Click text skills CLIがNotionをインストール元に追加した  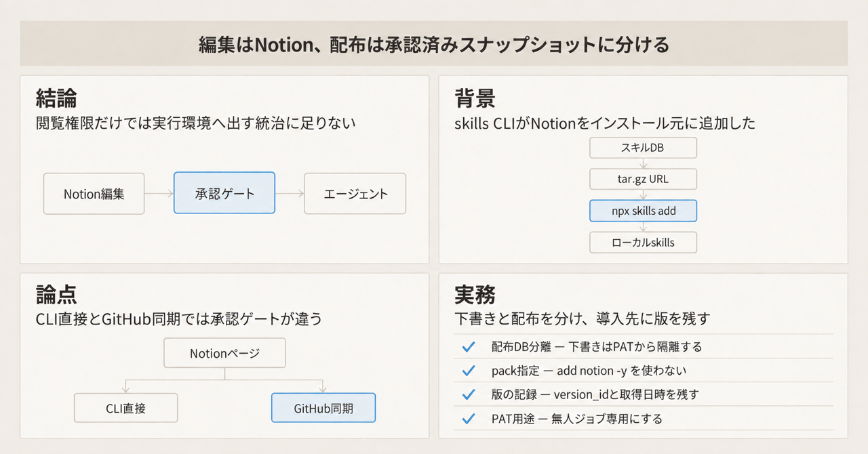[x=605, y=123]
